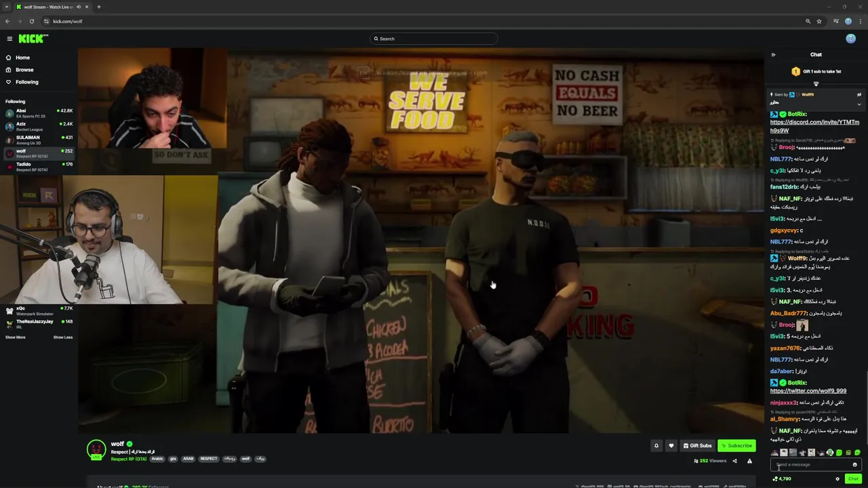Click the 252 Viewers count
868x488 pixels.
pos(710,461)
